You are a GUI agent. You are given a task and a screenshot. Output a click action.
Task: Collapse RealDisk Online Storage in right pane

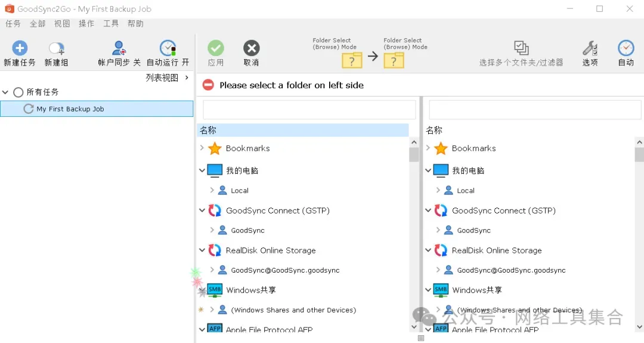click(428, 250)
